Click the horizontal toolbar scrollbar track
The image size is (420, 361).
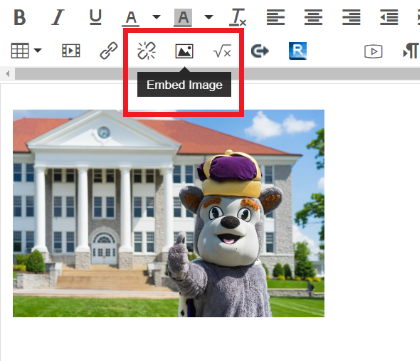pos(217,74)
